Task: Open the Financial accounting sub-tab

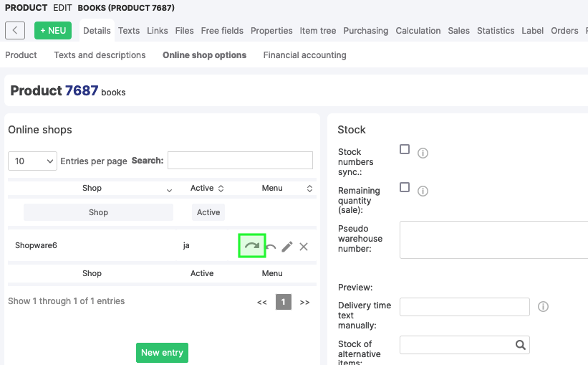Action: click(304, 55)
